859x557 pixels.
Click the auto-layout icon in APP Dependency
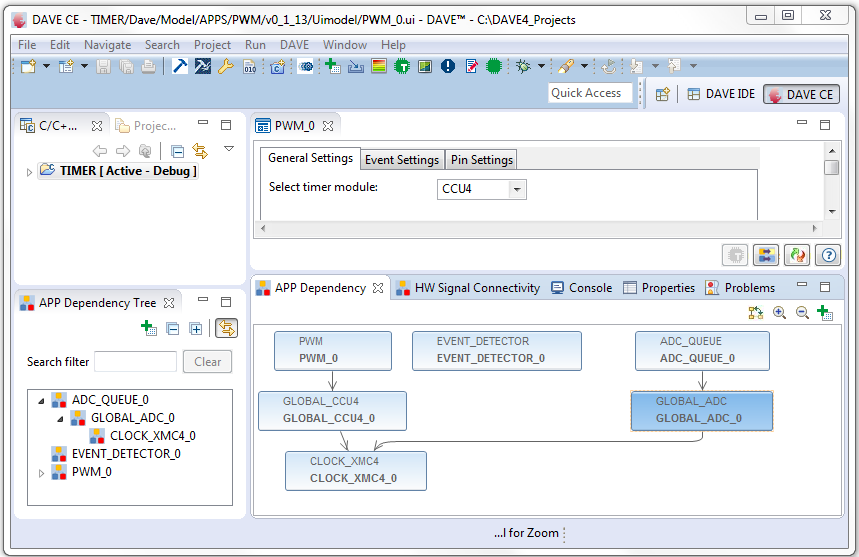pyautogui.click(x=755, y=313)
